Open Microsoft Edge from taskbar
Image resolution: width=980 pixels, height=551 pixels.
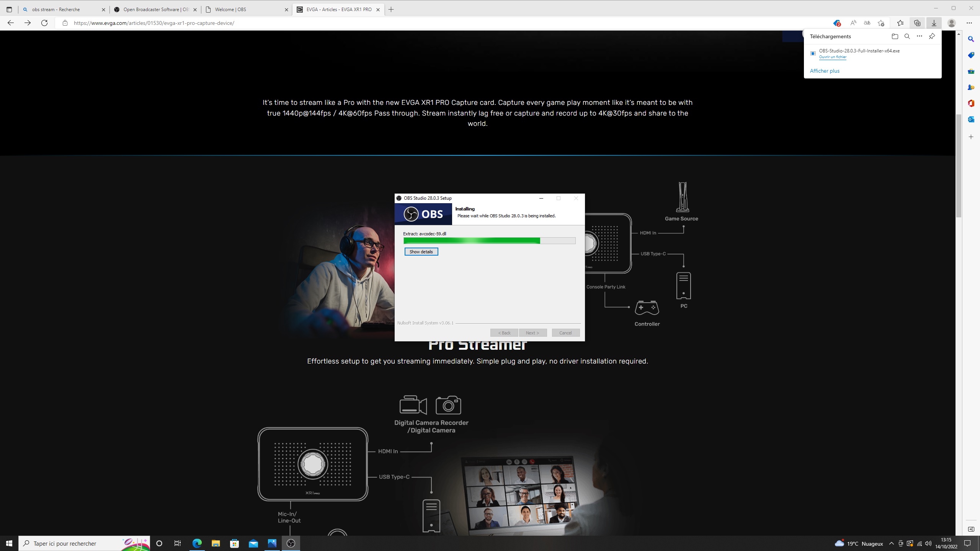[x=197, y=543]
